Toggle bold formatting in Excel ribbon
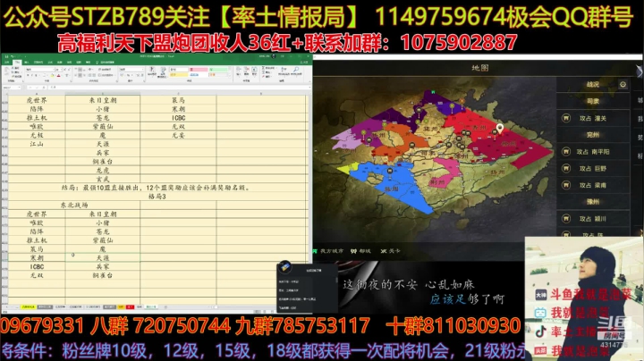The width and height of the screenshot is (644, 361). pos(28,75)
